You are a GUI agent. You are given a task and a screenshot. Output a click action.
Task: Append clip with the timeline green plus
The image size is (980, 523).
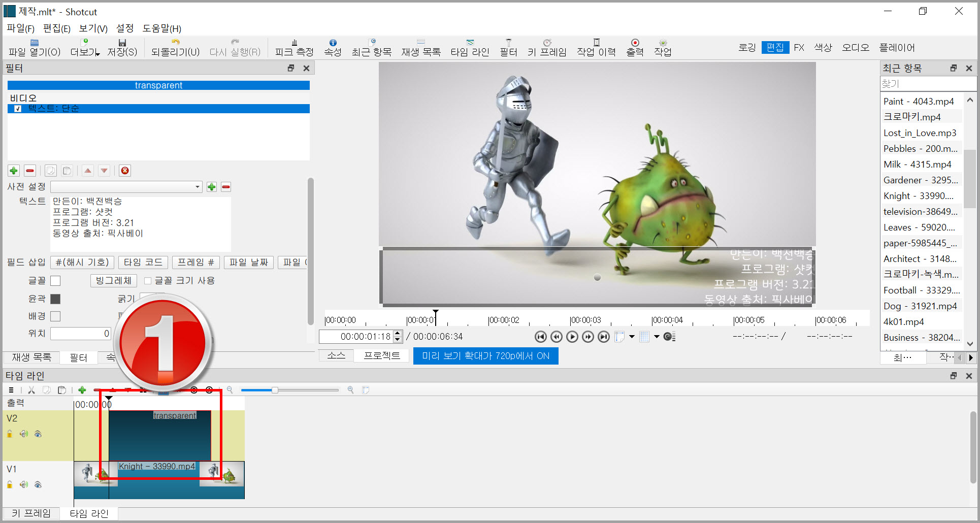[x=82, y=390]
